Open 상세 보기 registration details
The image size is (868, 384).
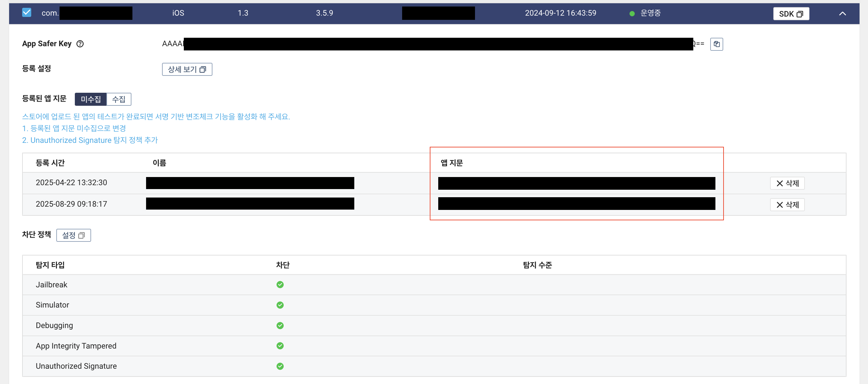click(187, 69)
